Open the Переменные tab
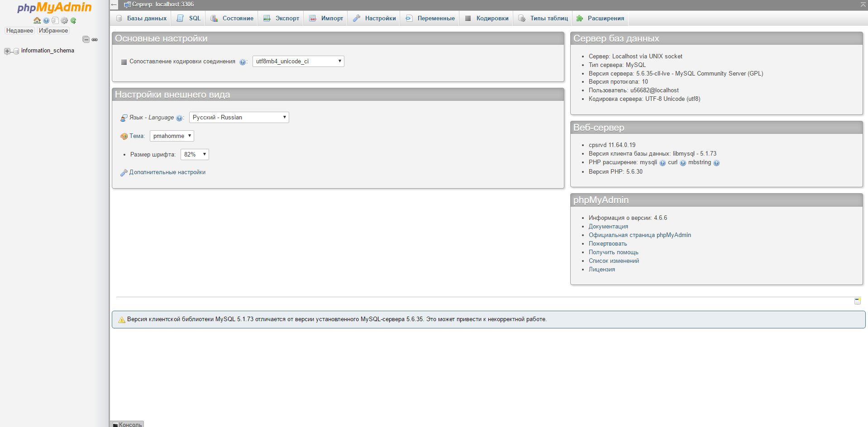Screen dimensions: 868x427 tap(430, 19)
